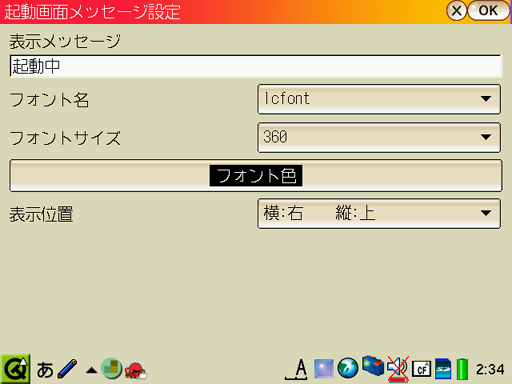Open the blue toolbox tray icon
This screenshot has height=384, width=512.
(373, 366)
